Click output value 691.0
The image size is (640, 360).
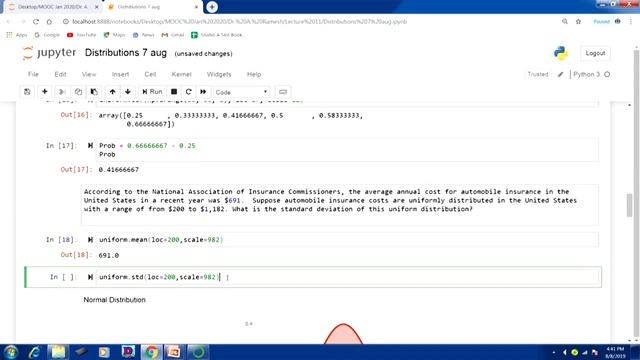[x=109, y=255]
